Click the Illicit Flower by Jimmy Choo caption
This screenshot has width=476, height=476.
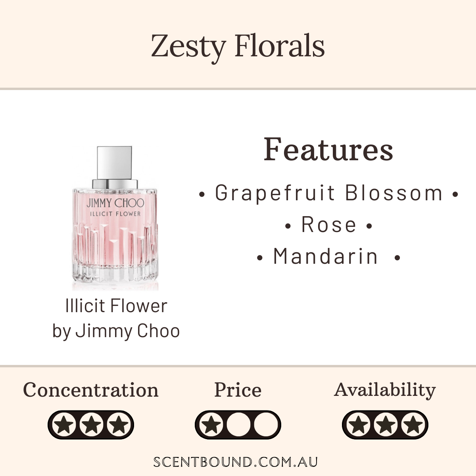click(x=116, y=318)
